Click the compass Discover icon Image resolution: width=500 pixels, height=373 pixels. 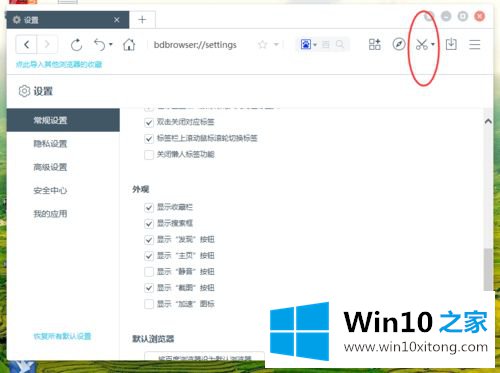399,44
